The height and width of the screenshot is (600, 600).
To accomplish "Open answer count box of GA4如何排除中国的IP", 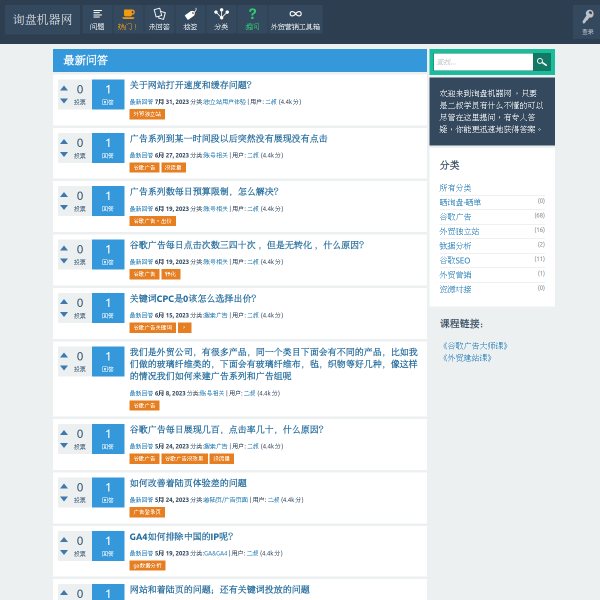I will [x=108, y=546].
